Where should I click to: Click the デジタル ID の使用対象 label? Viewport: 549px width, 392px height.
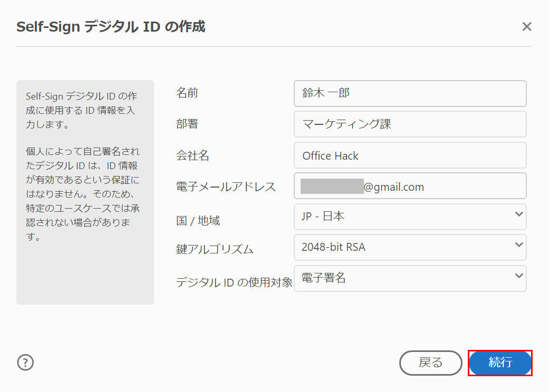tap(234, 282)
